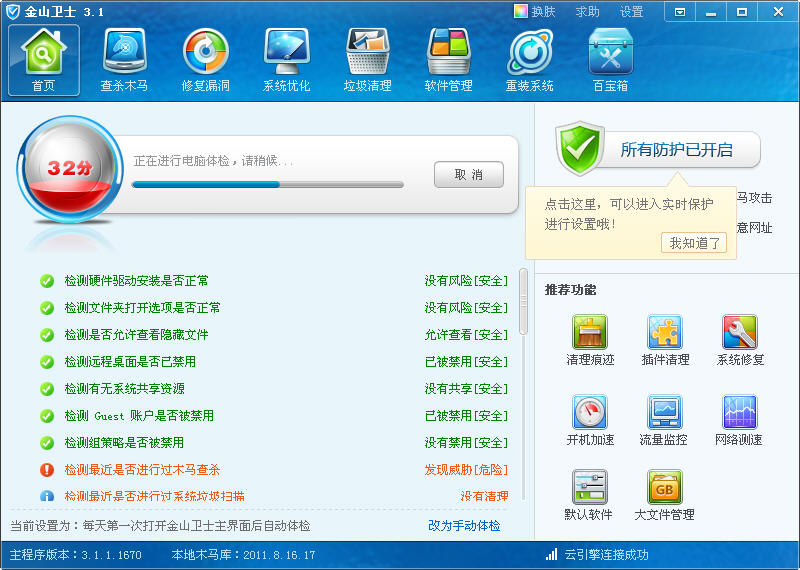Open the title bar dropdown menu button

coord(680,12)
